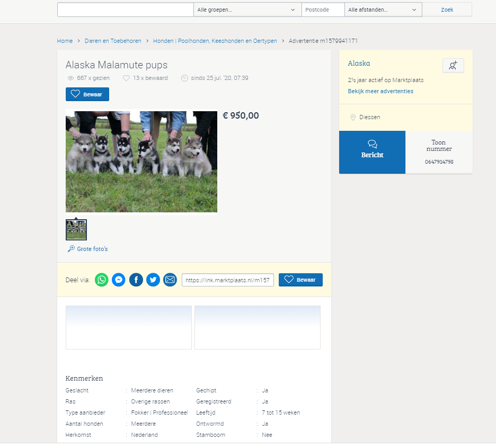This screenshot has width=496, height=448.
Task: Share the ad via WhatsApp icon
Action: pos(102,280)
